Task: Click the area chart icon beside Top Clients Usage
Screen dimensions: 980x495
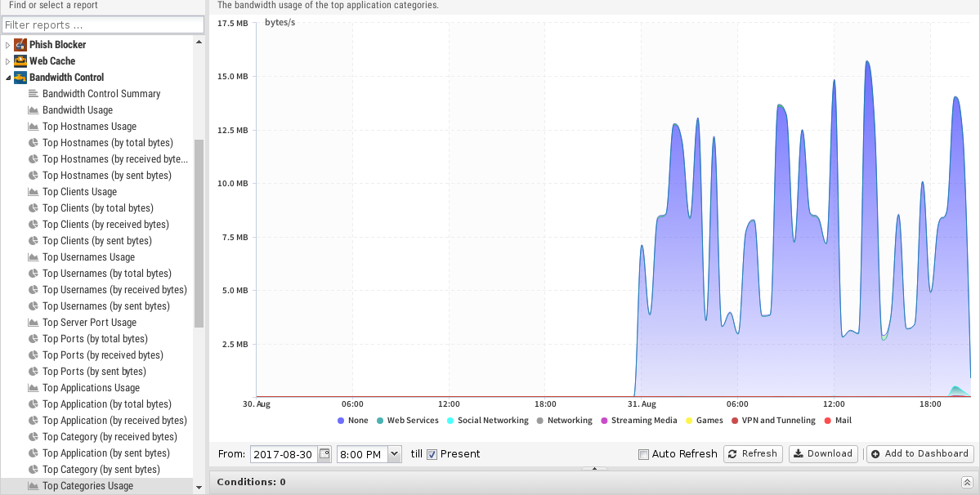Action: coord(34,192)
